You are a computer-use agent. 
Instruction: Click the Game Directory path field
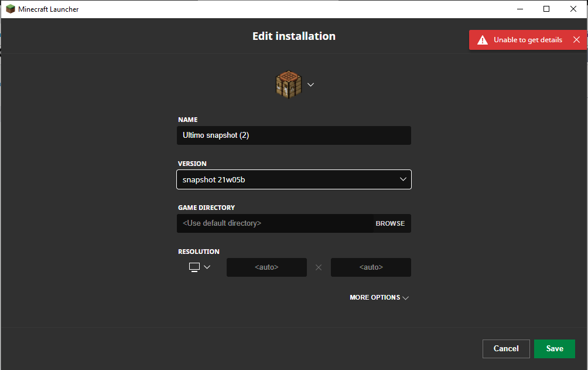tap(275, 223)
